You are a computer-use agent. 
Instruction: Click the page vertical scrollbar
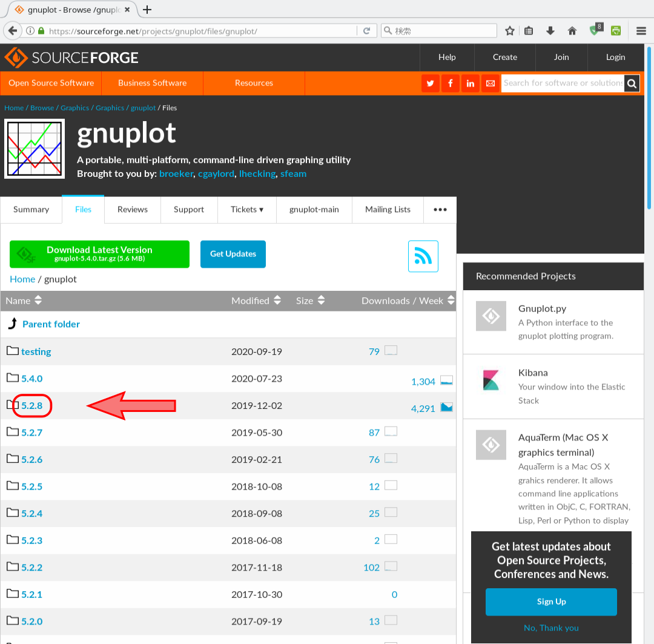click(x=649, y=128)
